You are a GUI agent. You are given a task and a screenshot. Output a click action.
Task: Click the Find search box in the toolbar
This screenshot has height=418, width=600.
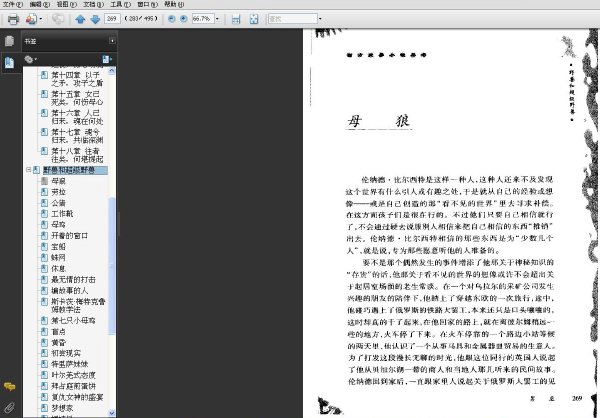[293, 18]
